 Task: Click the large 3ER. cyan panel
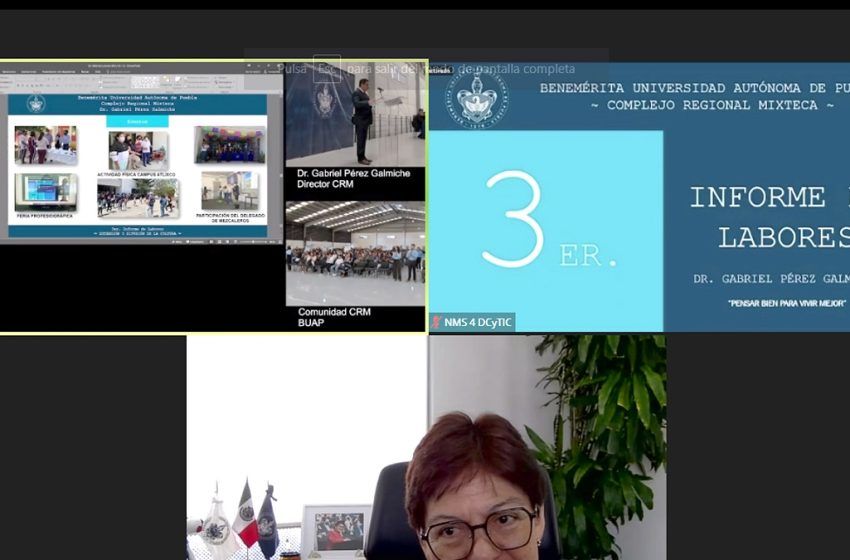(x=546, y=230)
